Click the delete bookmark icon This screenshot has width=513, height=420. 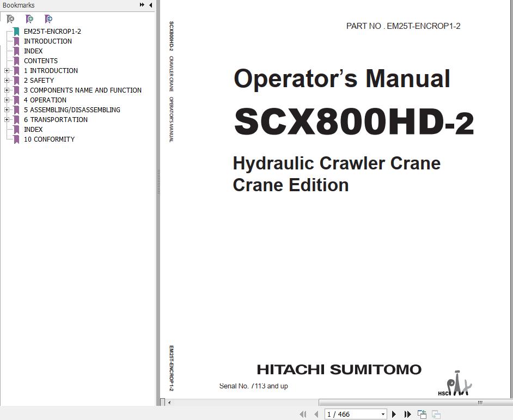pos(10,19)
